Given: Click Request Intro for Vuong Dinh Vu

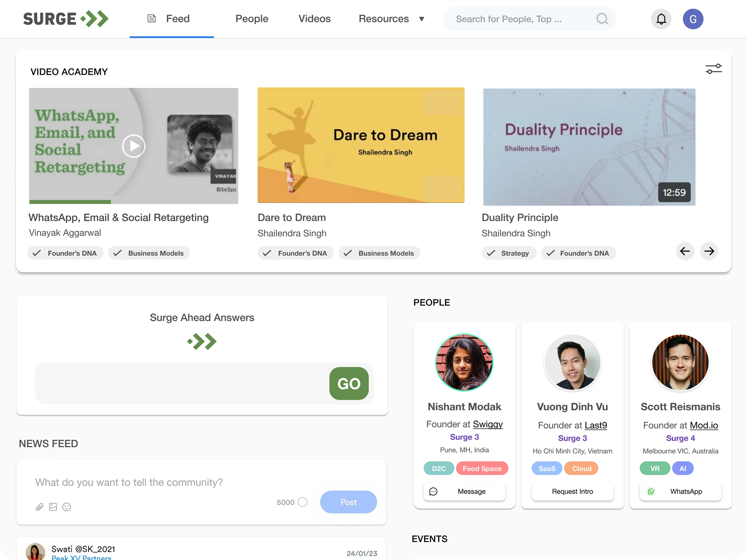Looking at the screenshot, I should 572,492.
